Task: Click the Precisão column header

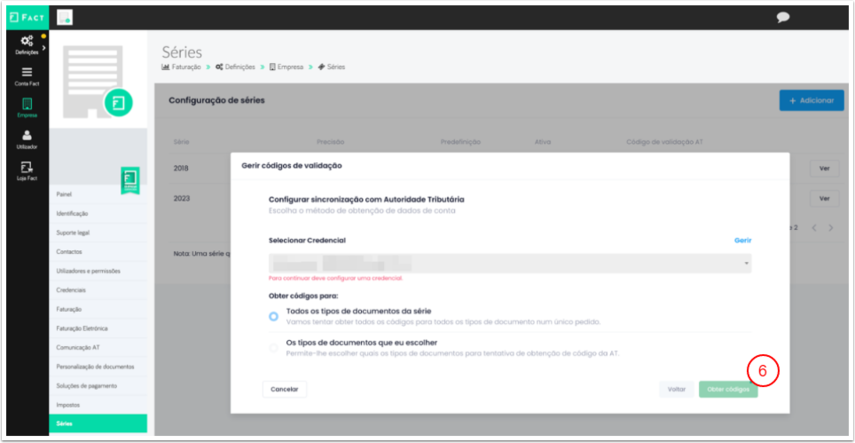Action: 330,142
